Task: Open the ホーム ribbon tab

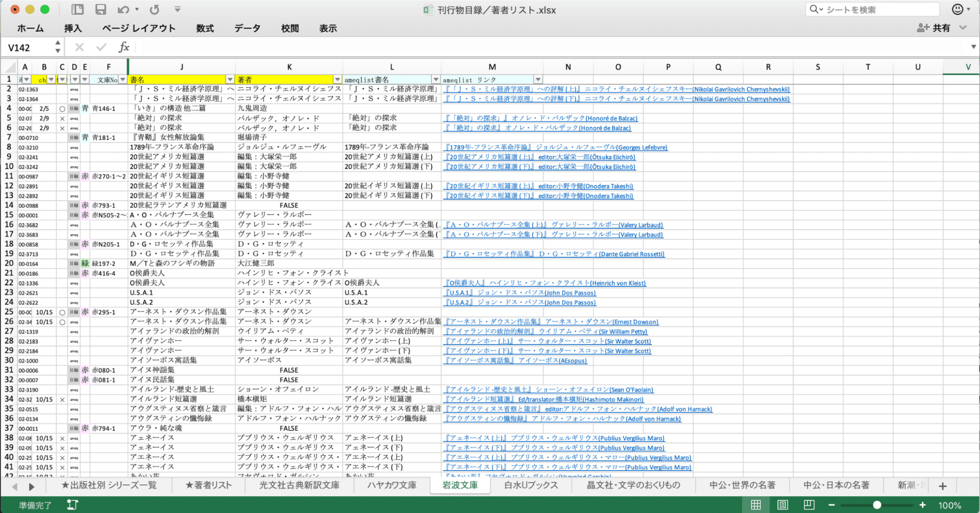Action: (x=31, y=29)
